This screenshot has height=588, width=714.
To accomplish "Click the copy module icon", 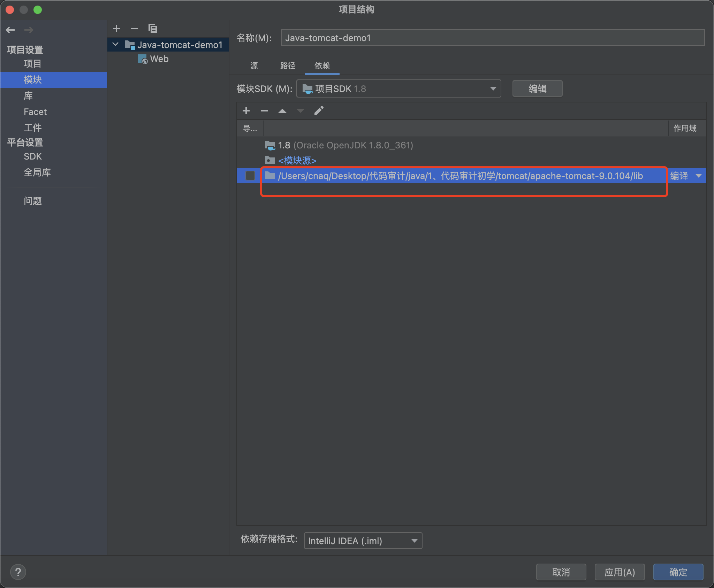I will point(153,29).
